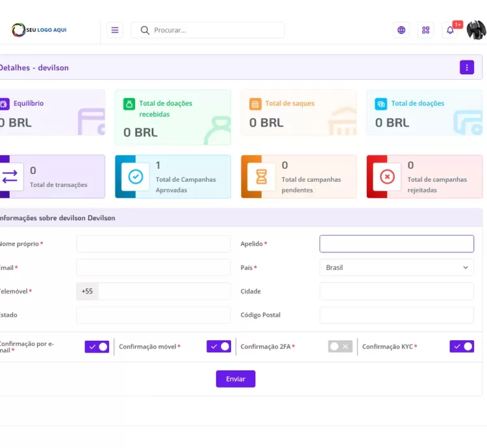Focus the Procurar search field
The height and width of the screenshot is (448, 487).
tap(214, 30)
